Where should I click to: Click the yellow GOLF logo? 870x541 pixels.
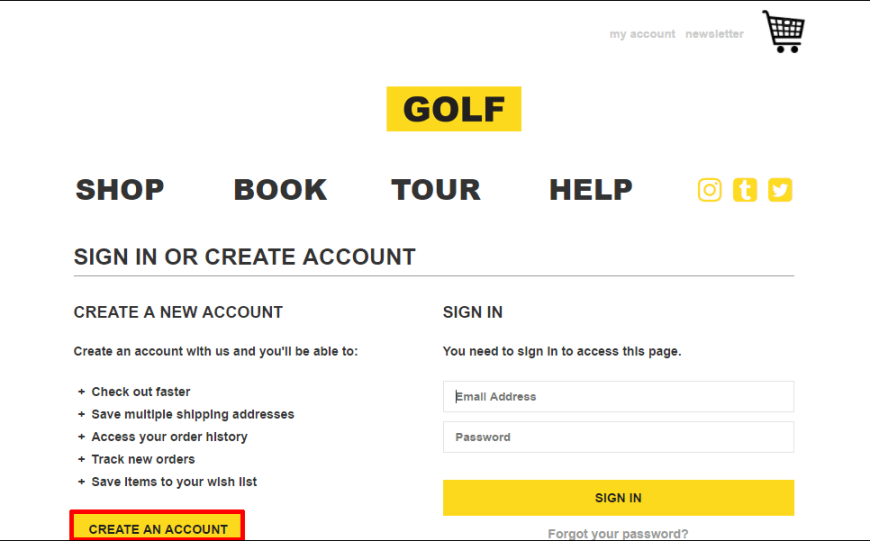[454, 109]
